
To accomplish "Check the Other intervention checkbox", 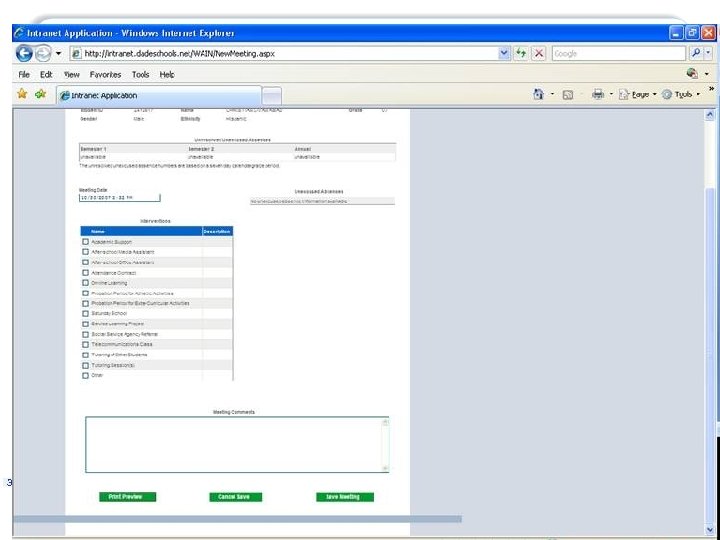I will [x=85, y=375].
